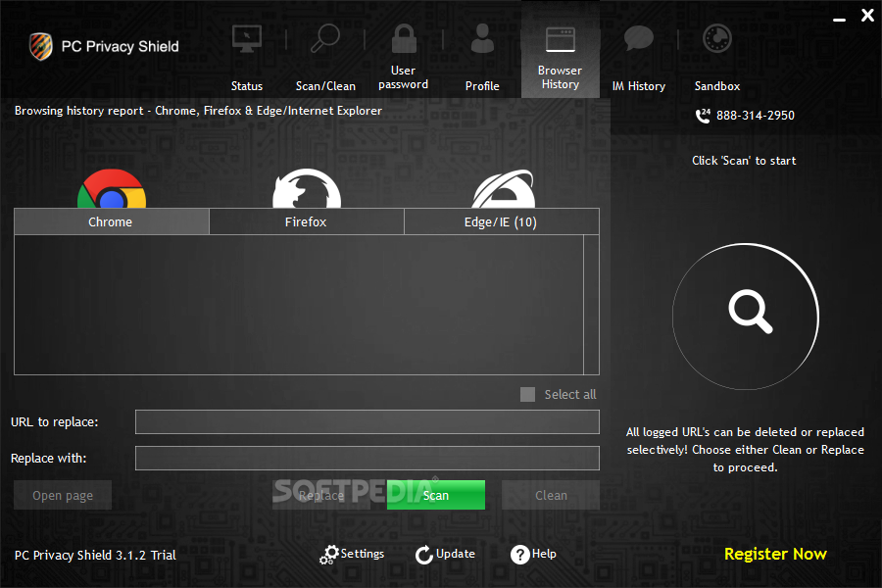
Task: Click the Update label in bottom bar
Action: click(x=456, y=554)
